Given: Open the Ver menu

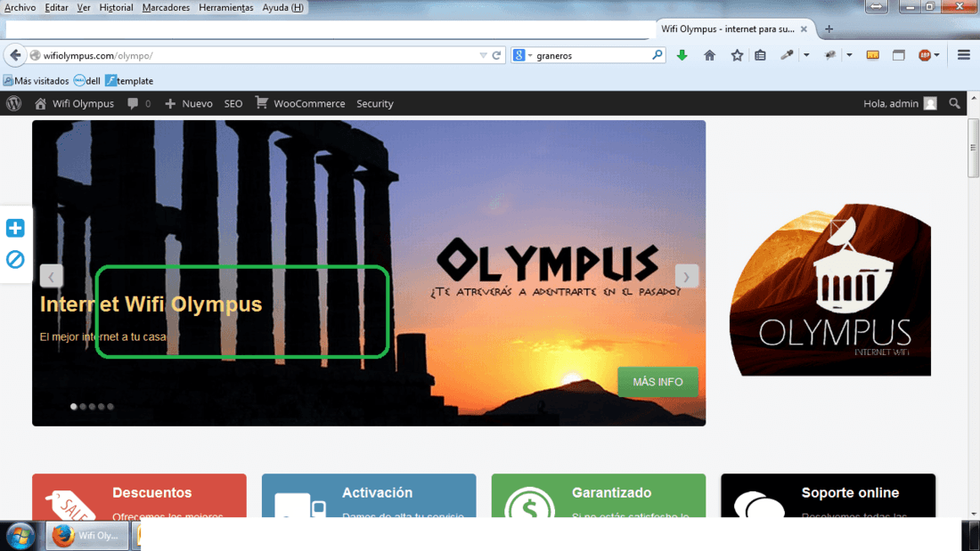Looking at the screenshot, I should pos(84,7).
